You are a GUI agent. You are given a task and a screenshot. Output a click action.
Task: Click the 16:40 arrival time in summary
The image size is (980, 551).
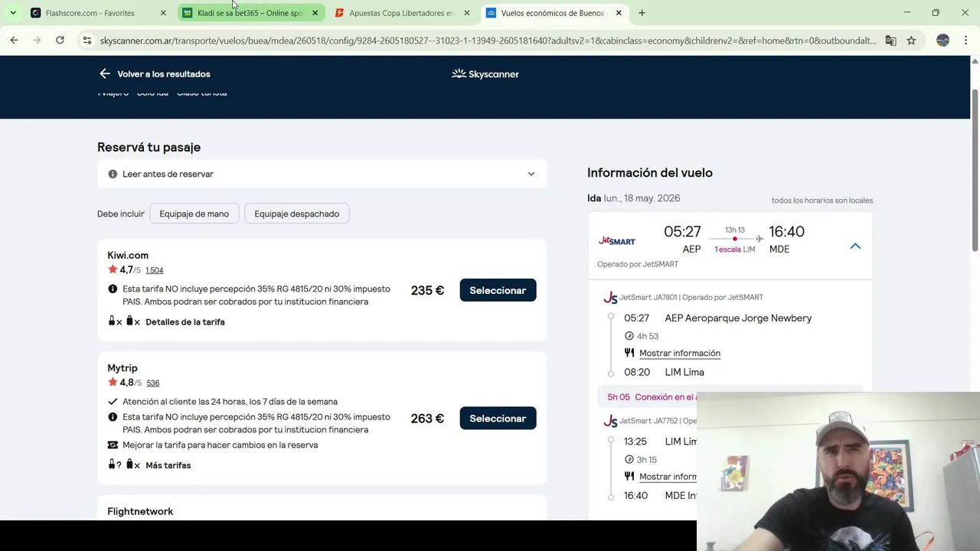786,231
